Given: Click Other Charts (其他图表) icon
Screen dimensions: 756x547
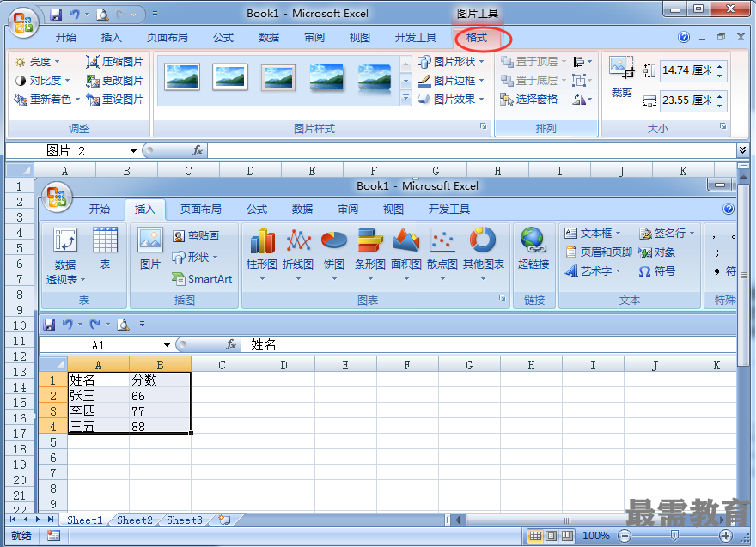Looking at the screenshot, I should 483,254.
